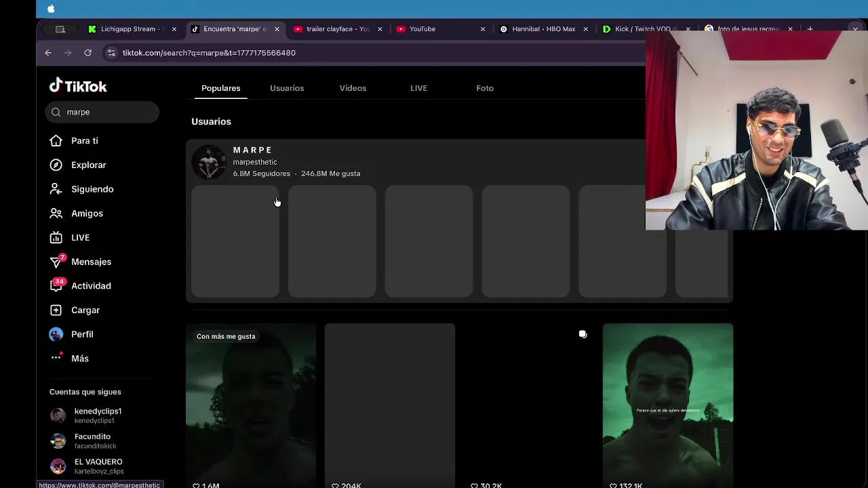
Task: Close the Lichigapp Stream tab
Action: click(174, 29)
